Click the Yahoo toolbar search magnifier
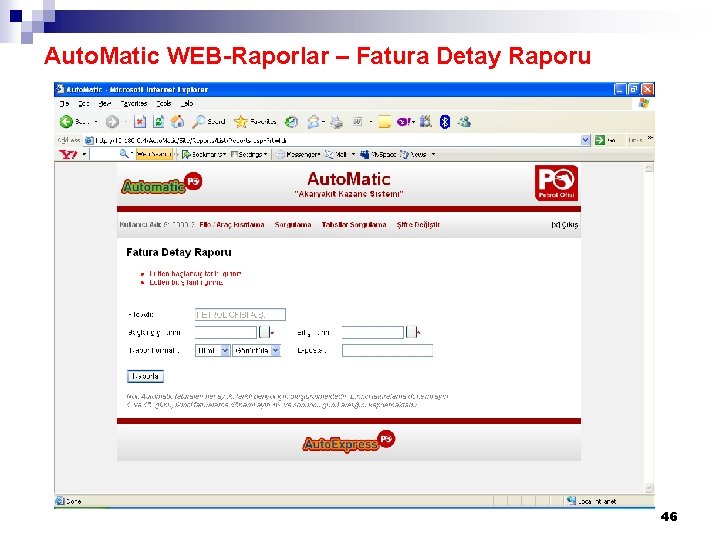Screen dimensions: 720x540 [x=124, y=154]
